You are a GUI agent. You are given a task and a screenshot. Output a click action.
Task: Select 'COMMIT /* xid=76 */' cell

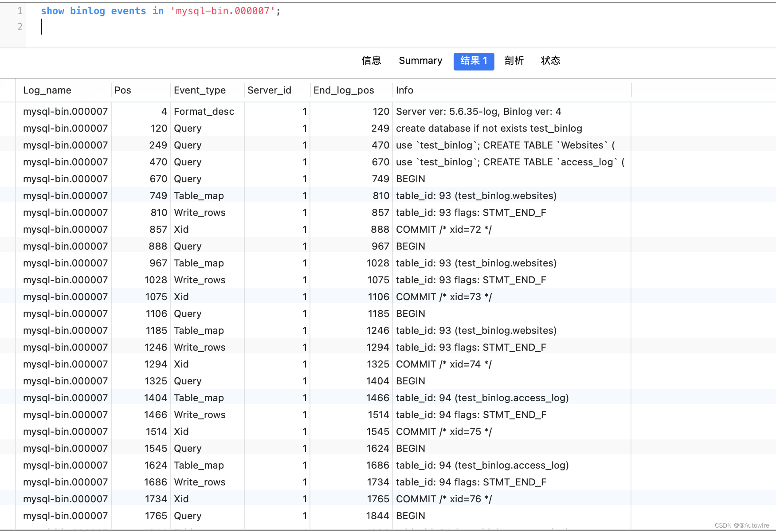point(512,499)
